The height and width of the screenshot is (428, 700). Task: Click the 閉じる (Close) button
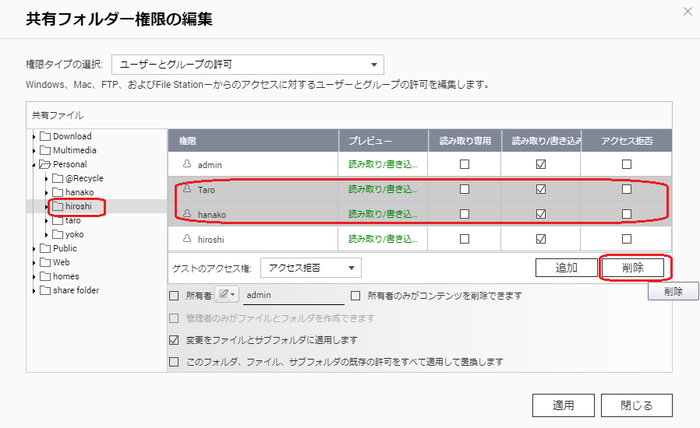coord(637,405)
